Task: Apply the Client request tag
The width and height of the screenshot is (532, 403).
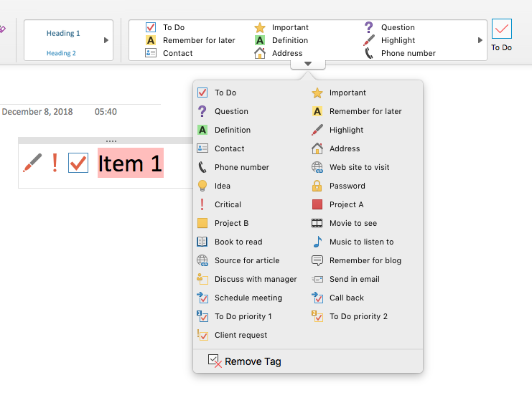Action: tap(232, 335)
